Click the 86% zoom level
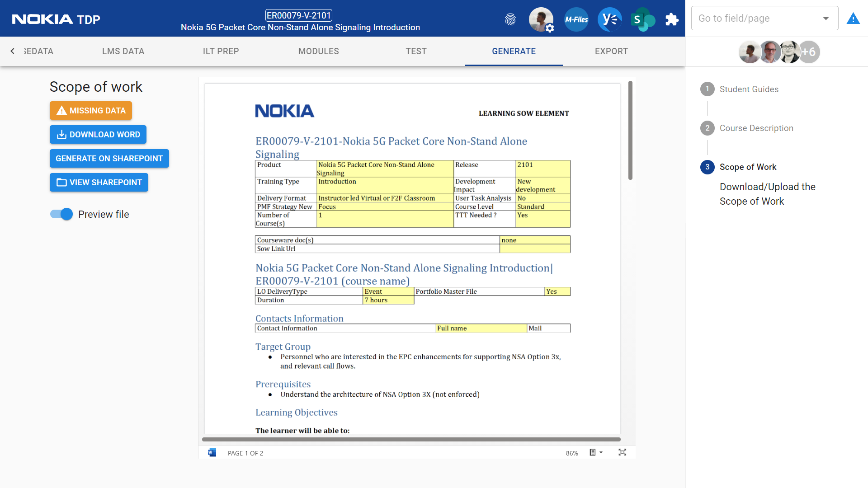 click(x=572, y=453)
